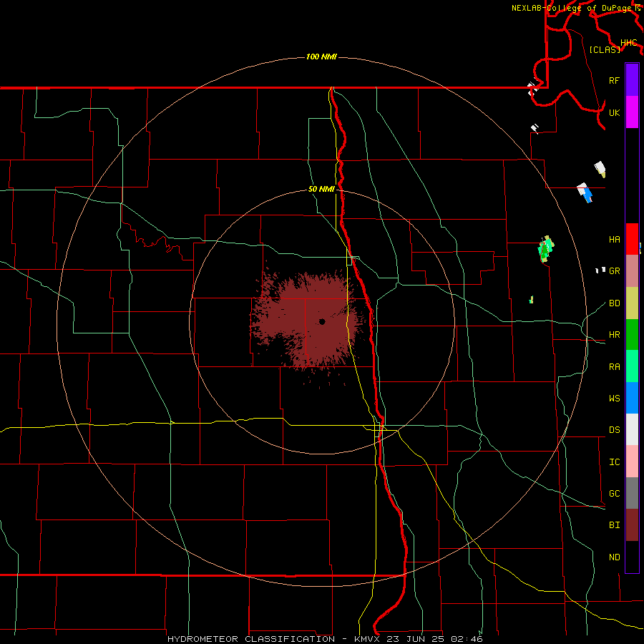Image resolution: width=644 pixels, height=644 pixels.
Task: Click the IC legend label
Action: point(614,462)
